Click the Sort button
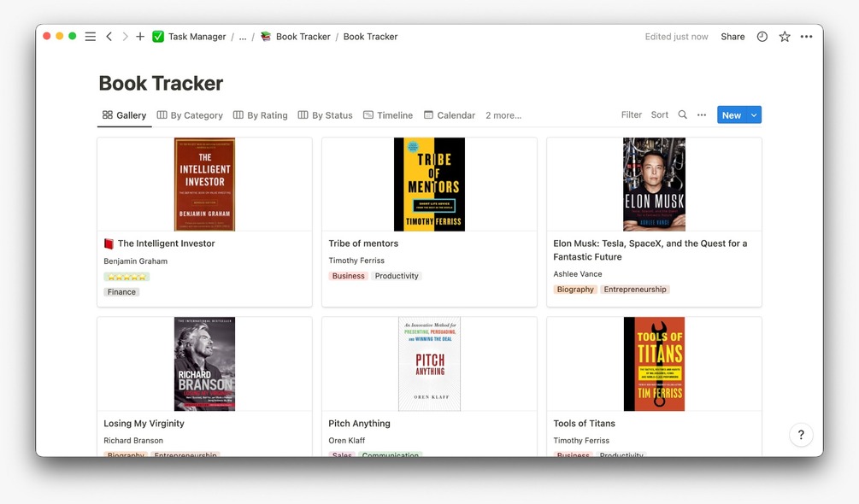This screenshot has height=504, width=859. [660, 115]
